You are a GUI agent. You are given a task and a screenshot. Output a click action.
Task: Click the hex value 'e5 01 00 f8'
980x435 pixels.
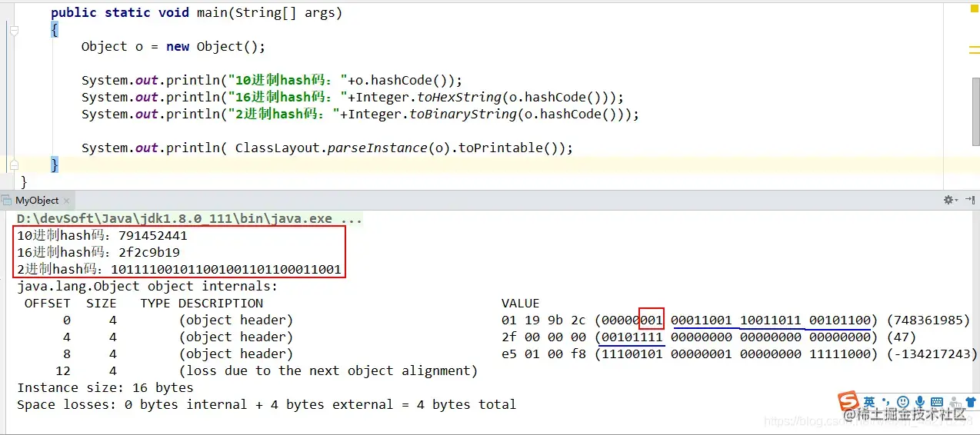pyautogui.click(x=543, y=354)
